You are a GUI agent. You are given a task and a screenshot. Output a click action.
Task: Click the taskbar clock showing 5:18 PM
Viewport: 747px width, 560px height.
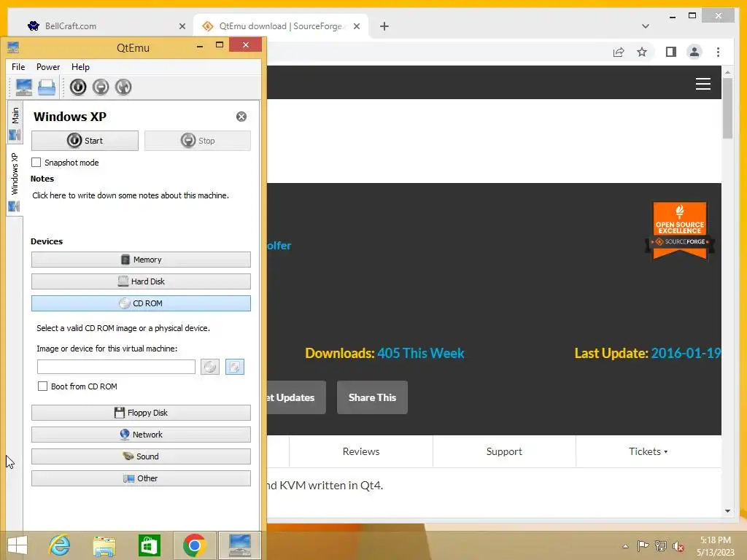(716, 546)
